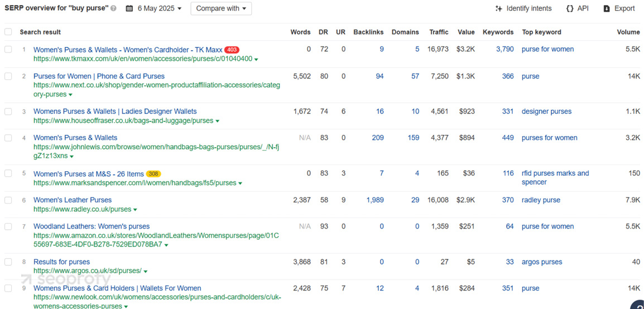644x309 pixels.
Task: Click the Identify intents button
Action: click(523, 8)
